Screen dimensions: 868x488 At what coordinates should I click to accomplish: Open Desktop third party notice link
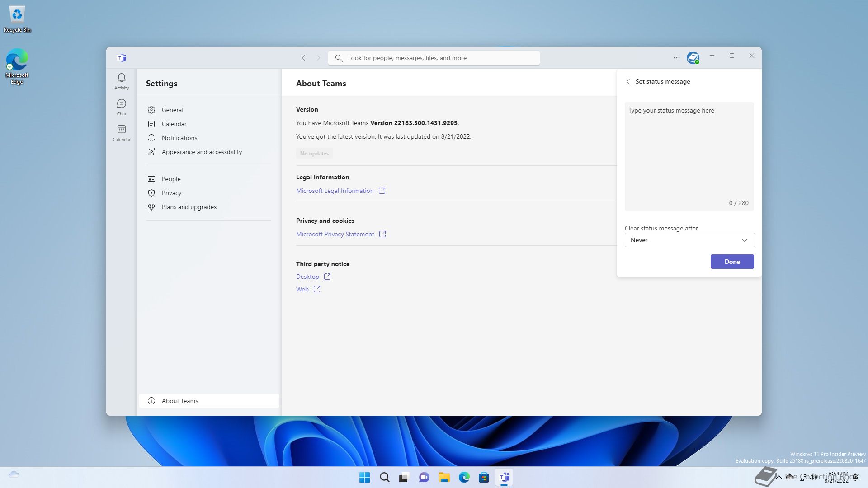(307, 277)
